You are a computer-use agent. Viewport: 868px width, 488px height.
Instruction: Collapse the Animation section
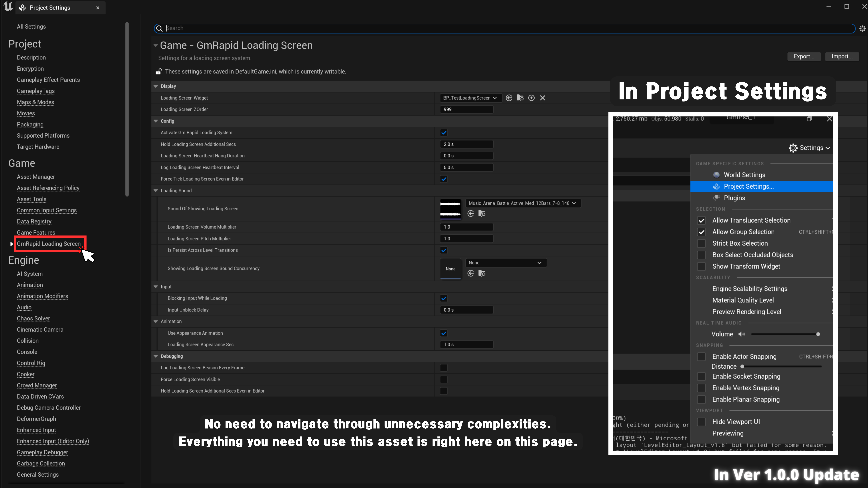click(x=156, y=322)
